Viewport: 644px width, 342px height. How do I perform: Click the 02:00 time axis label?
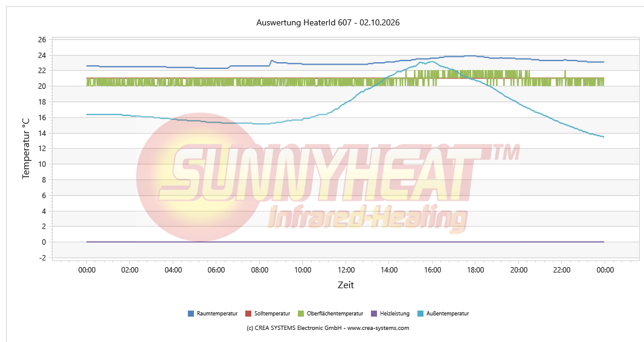coord(130,270)
